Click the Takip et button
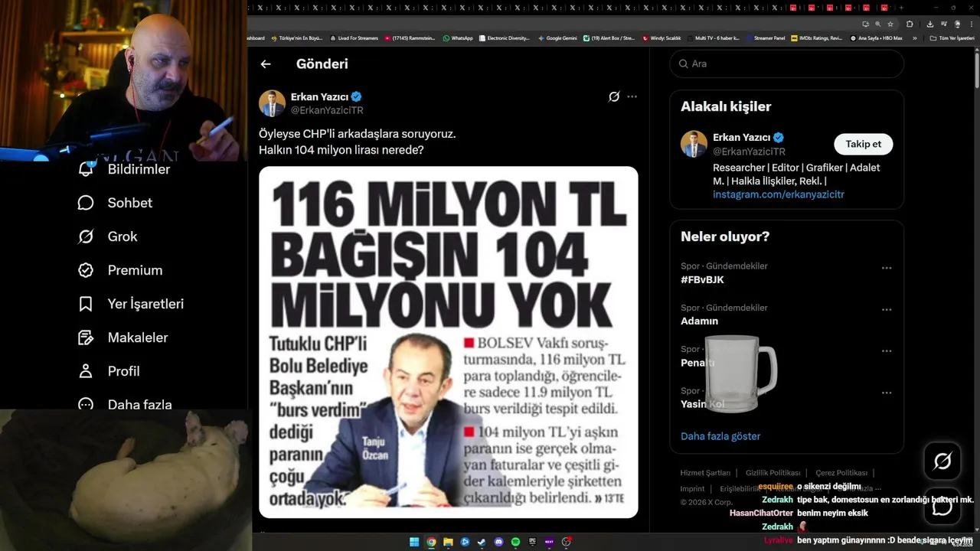This screenshot has height=551, width=980. pos(863,144)
